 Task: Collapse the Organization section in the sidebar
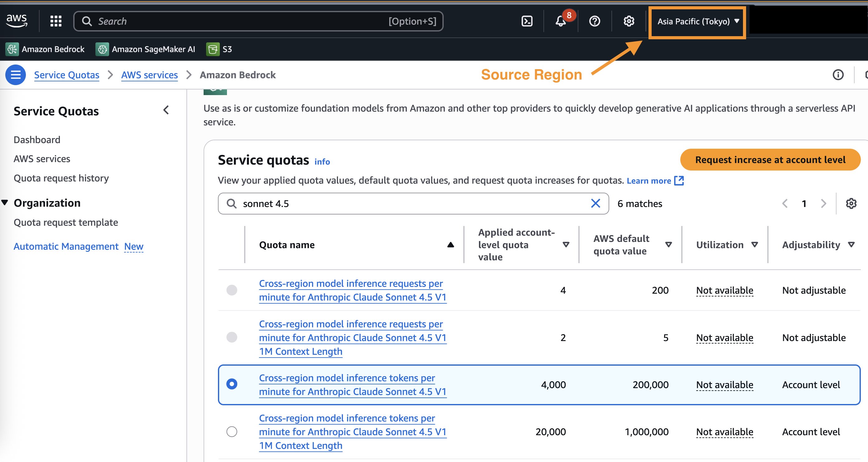[5, 202]
